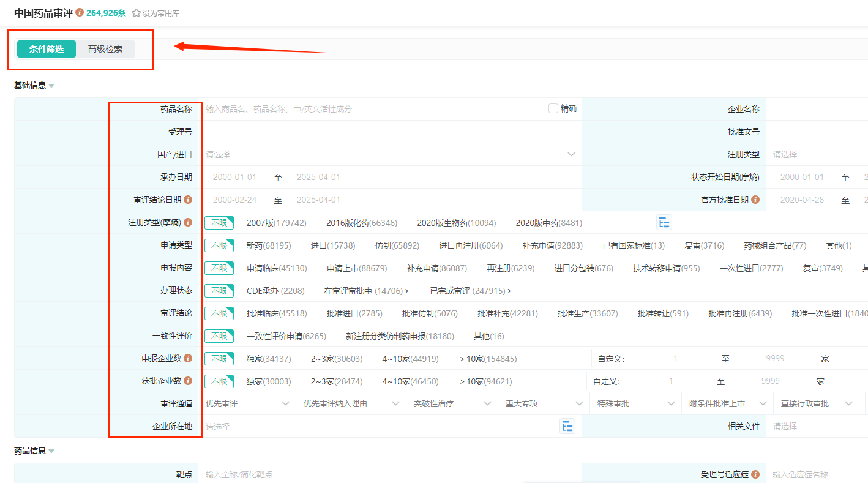868x483 pixels.
Task: Click info icon beside 中国药品审评 title
Action: [x=80, y=13]
